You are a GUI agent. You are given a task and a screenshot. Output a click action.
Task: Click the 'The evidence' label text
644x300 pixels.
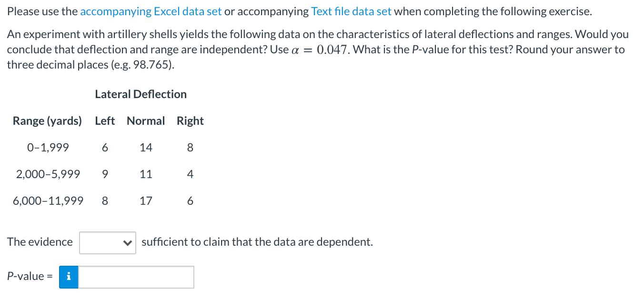pyautogui.click(x=40, y=242)
